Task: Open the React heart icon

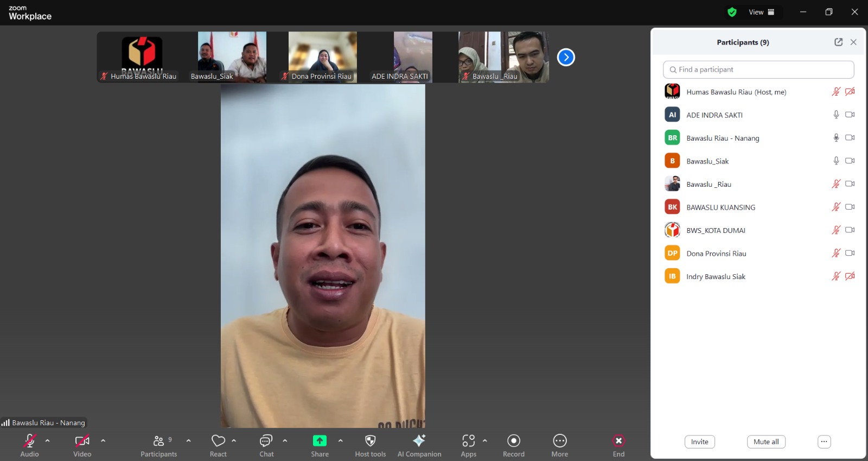Action: [218, 441]
